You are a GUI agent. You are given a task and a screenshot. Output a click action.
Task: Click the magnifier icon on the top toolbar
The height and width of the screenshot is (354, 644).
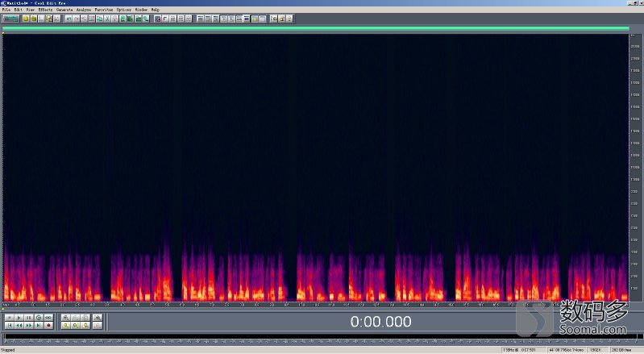click(145, 19)
